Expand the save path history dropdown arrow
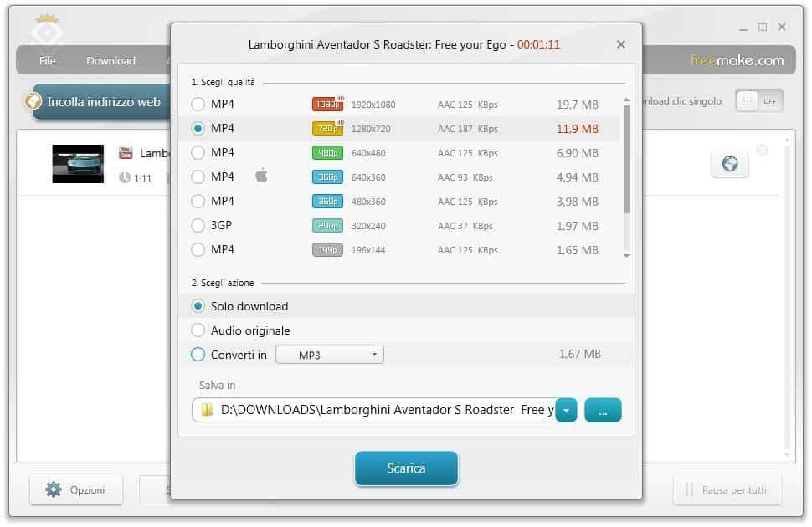812x527 pixels. pyautogui.click(x=567, y=410)
